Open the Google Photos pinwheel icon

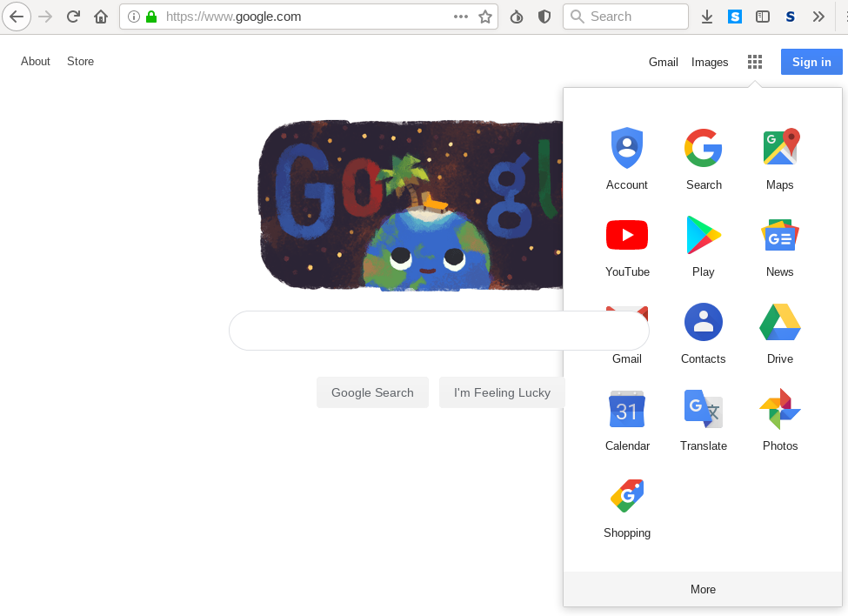[x=780, y=409]
